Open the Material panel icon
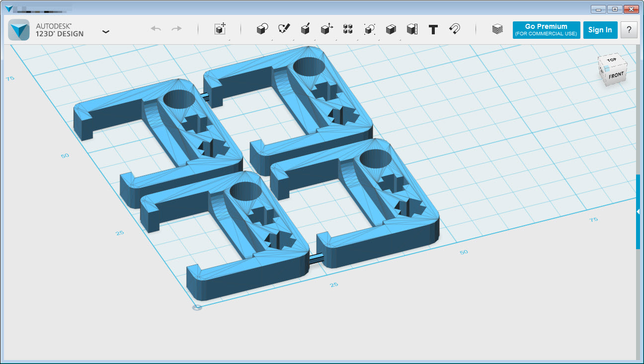Viewport: 644px width, 364px height. (497, 29)
